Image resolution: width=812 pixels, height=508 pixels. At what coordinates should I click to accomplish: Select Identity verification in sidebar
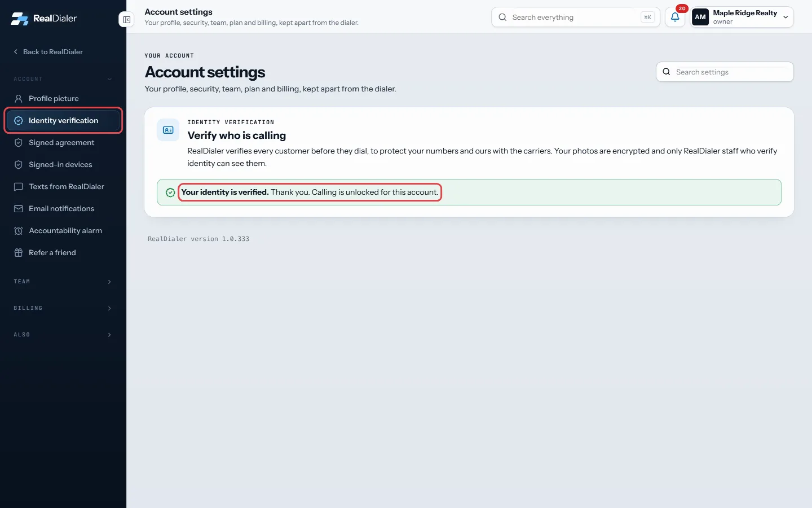[63, 120]
